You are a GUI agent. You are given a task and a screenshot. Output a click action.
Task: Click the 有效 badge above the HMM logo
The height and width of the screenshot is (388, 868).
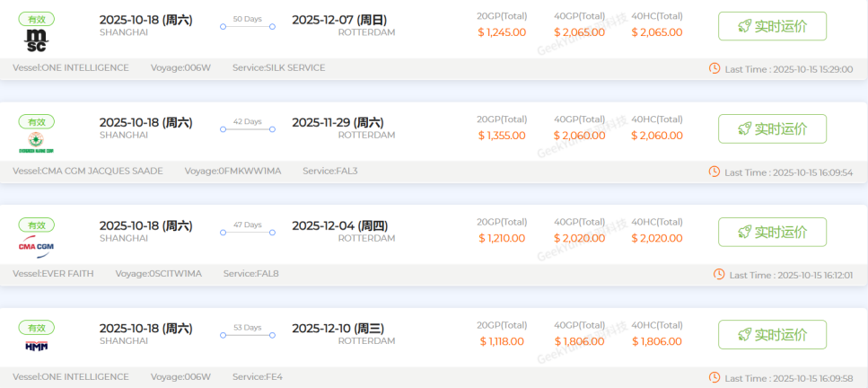coord(37,328)
